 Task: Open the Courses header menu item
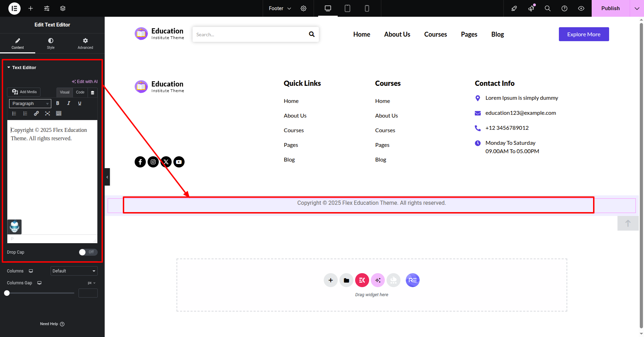(x=435, y=34)
